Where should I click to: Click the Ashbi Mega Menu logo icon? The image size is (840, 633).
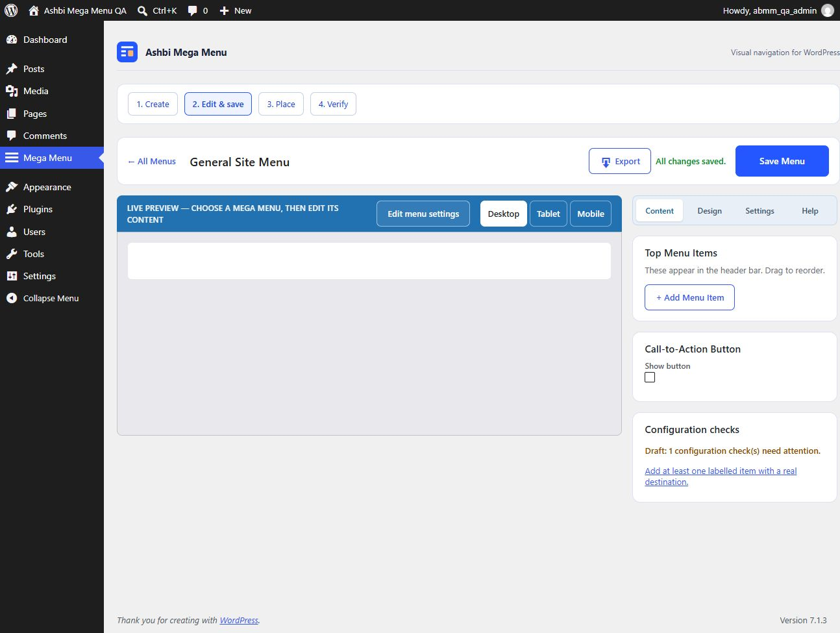click(127, 52)
